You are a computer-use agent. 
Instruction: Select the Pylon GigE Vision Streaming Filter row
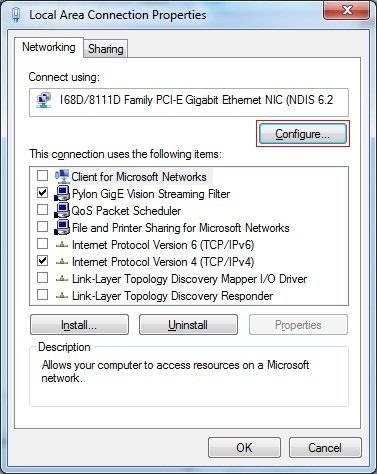pos(151,194)
